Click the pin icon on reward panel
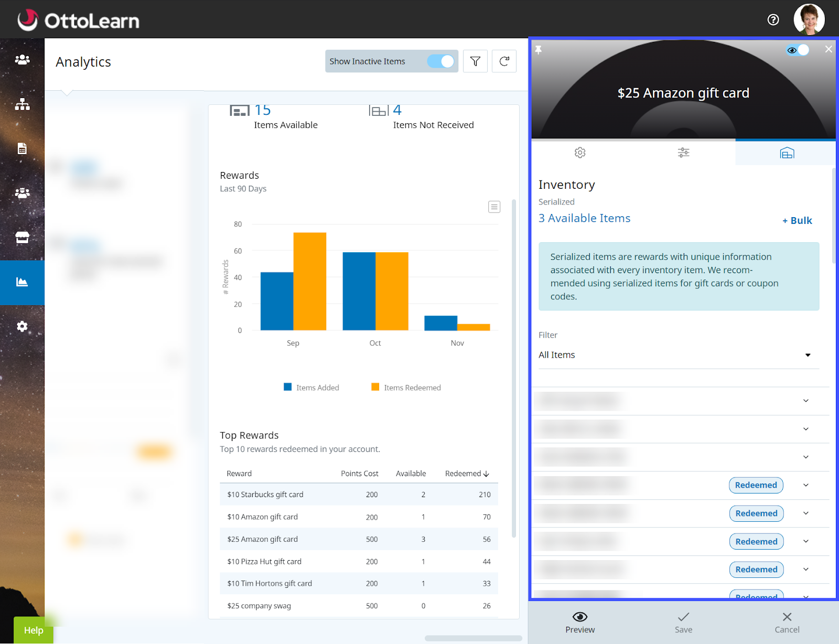The width and height of the screenshot is (839, 644). coord(538,50)
